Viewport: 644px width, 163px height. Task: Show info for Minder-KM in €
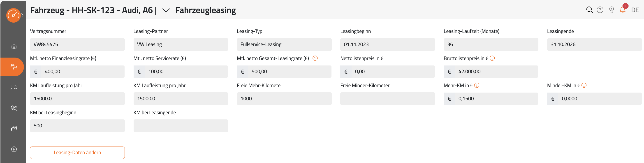click(584, 85)
